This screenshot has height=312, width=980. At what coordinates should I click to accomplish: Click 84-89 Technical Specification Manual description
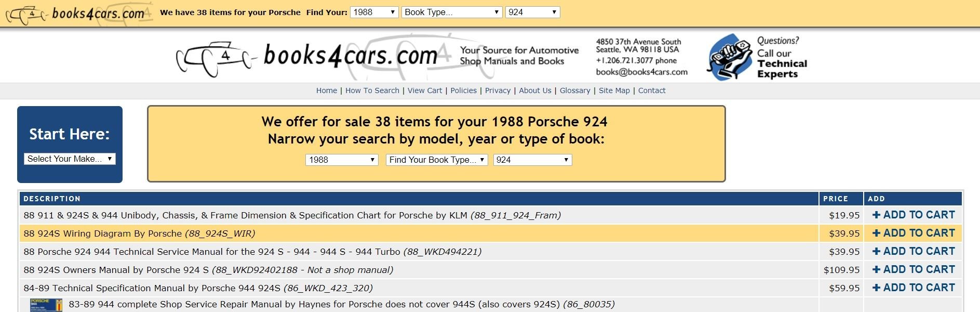tap(198, 288)
